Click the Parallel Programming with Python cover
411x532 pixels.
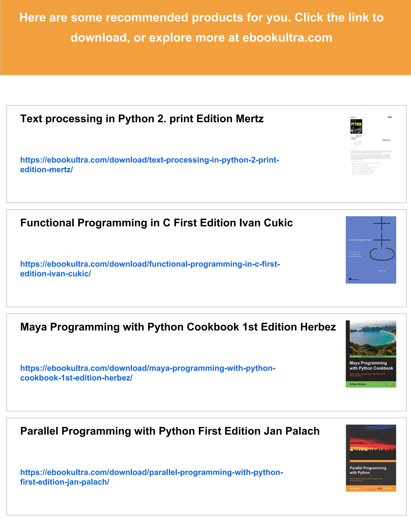click(371, 458)
